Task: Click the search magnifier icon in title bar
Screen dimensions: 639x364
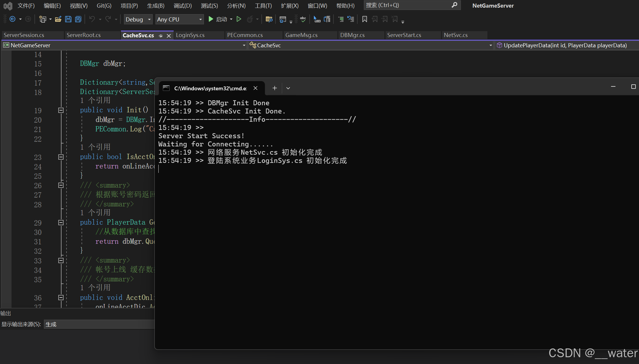Action: pyautogui.click(x=454, y=5)
